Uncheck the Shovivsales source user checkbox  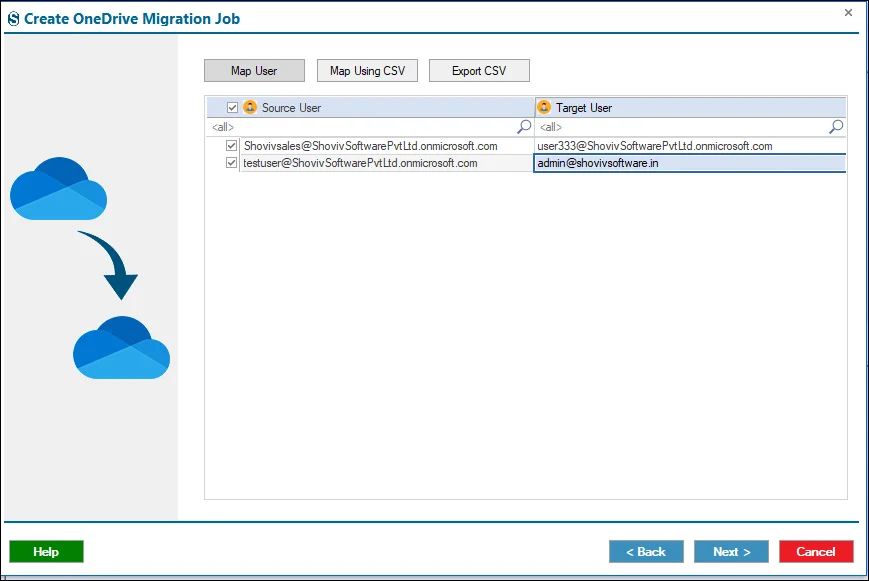pyautogui.click(x=231, y=146)
